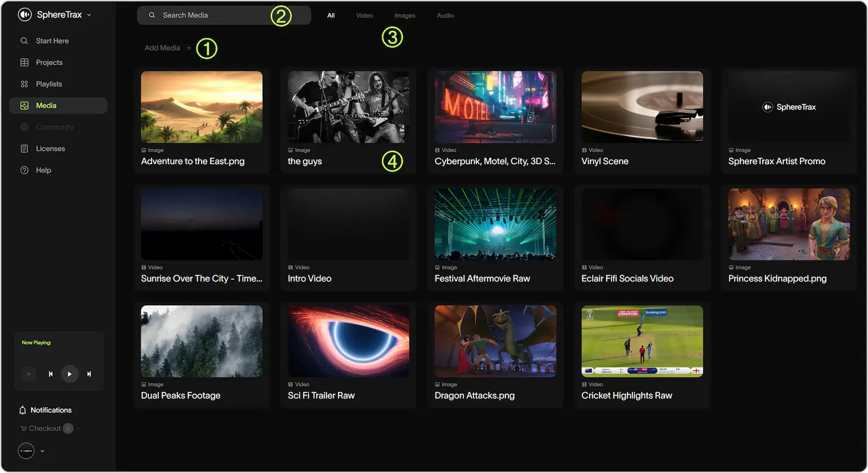
Task: Focus the Search Media input field
Action: point(224,15)
